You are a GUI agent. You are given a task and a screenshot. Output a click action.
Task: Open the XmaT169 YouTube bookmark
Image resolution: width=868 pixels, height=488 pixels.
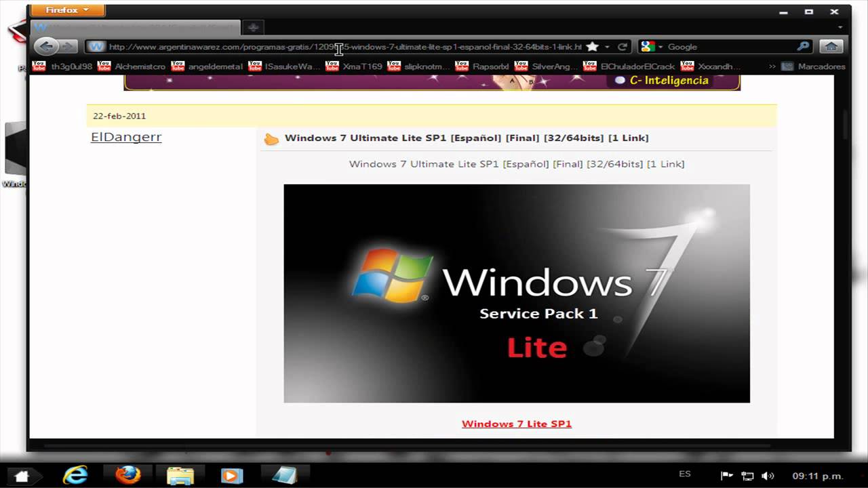(x=354, y=66)
